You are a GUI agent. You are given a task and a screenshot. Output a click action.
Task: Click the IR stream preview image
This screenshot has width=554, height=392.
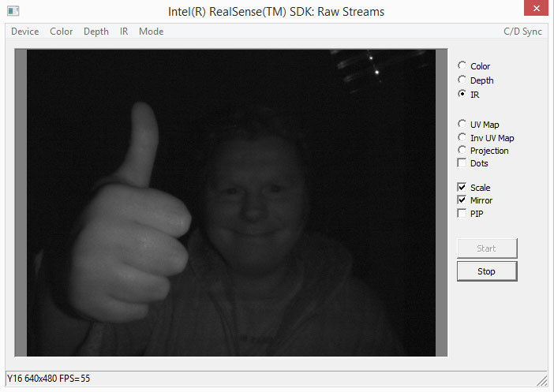pyautogui.click(x=231, y=203)
